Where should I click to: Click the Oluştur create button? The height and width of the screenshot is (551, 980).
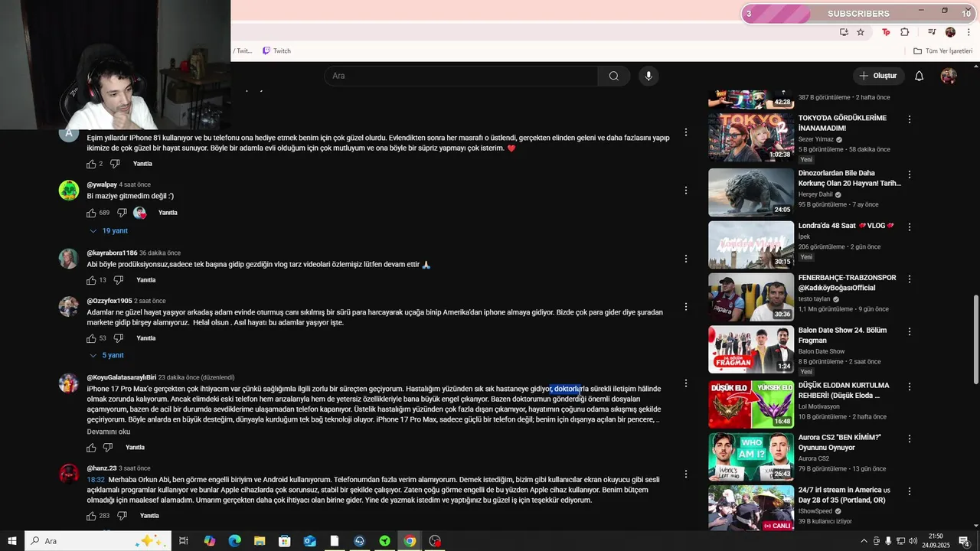pyautogui.click(x=877, y=76)
